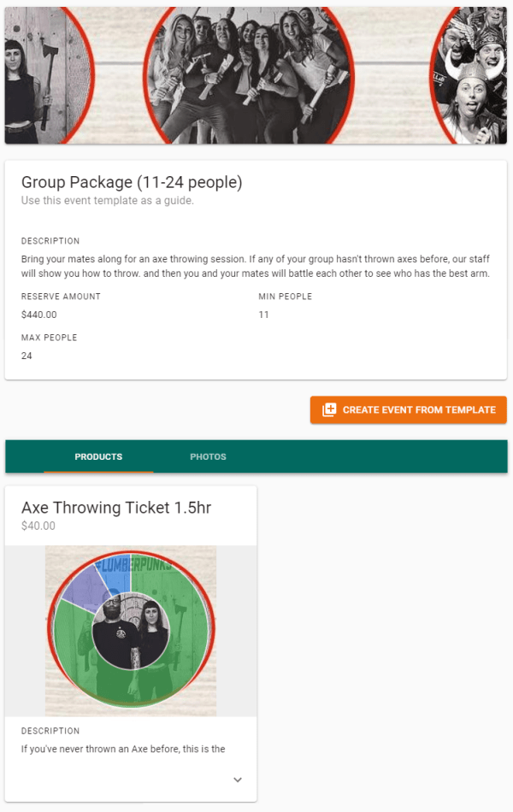Switch to the Products tab
513x812 pixels.
98,456
